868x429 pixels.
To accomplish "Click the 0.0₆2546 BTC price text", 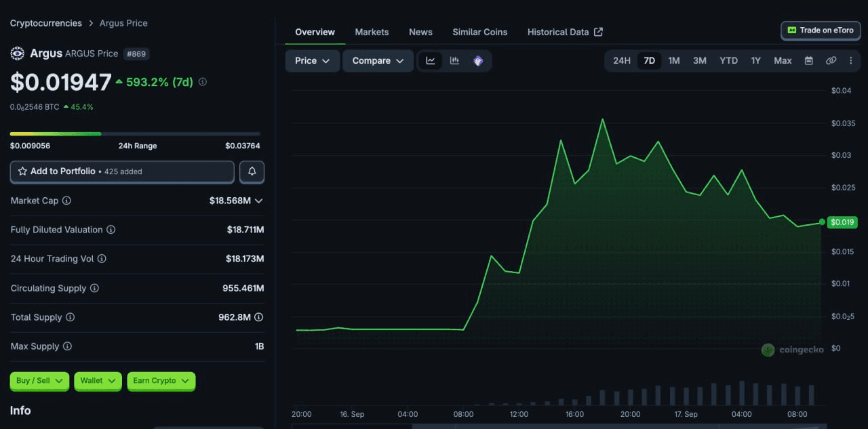I will [35, 107].
